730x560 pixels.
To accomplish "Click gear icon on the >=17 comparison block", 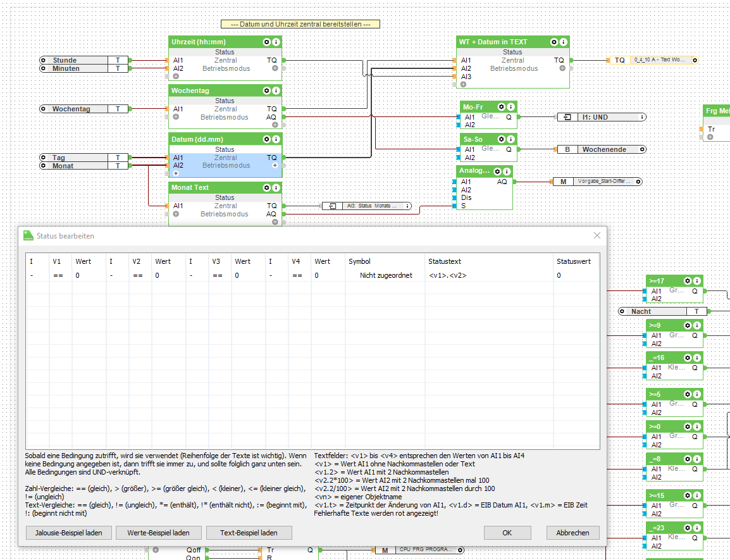I will tap(687, 281).
